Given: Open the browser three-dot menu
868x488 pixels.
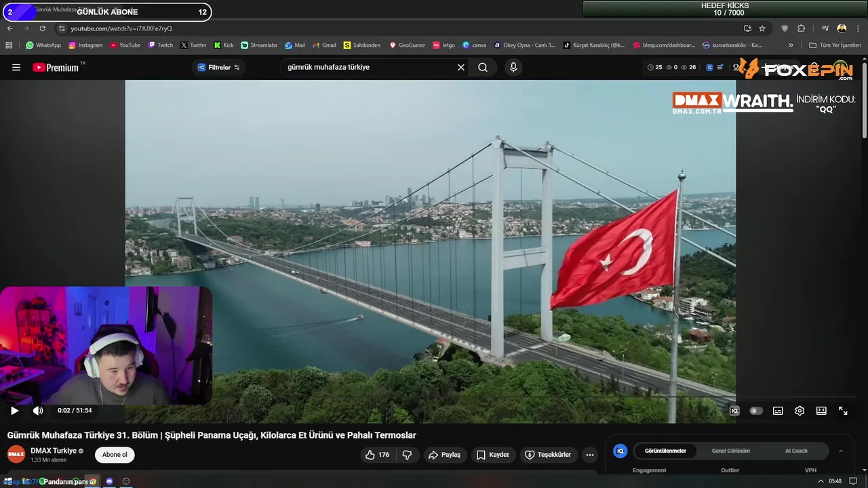Looking at the screenshot, I should pos(858,28).
